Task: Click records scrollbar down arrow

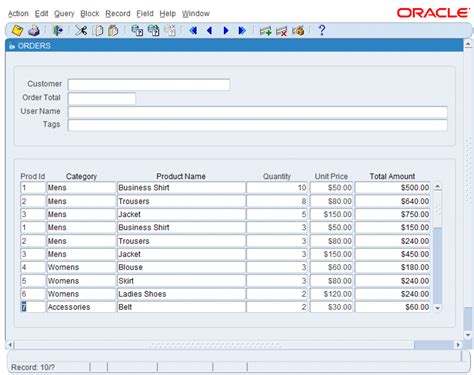Action: [438, 308]
